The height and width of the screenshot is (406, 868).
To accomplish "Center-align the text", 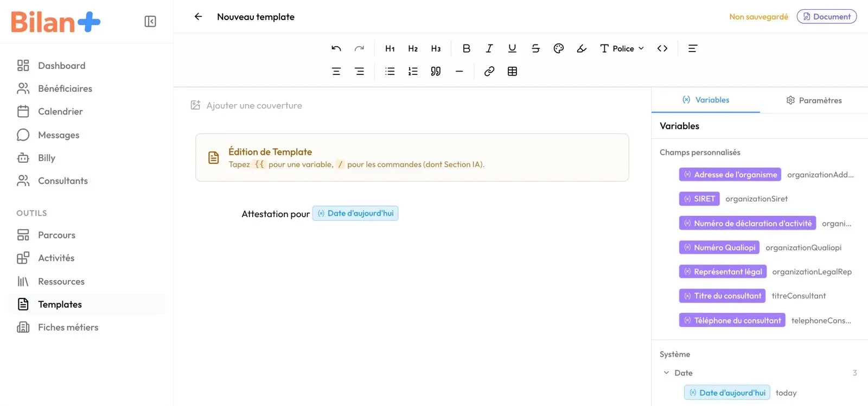I will click(x=336, y=71).
